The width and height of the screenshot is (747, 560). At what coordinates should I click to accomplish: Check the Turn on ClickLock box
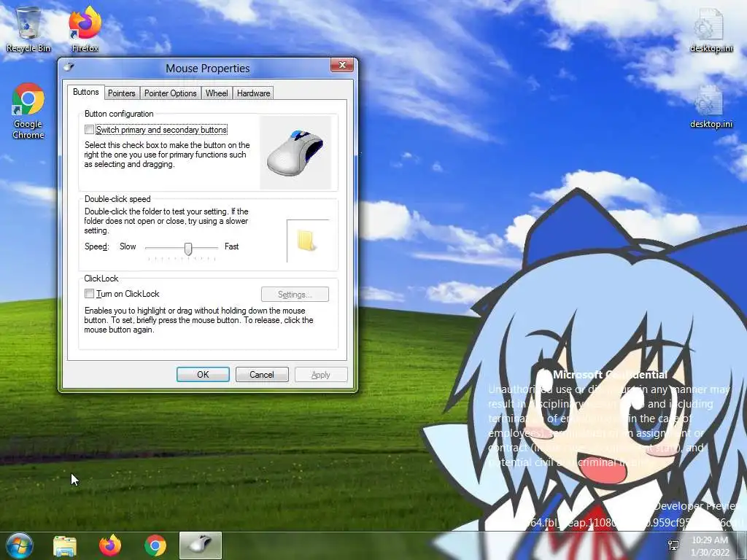point(89,293)
